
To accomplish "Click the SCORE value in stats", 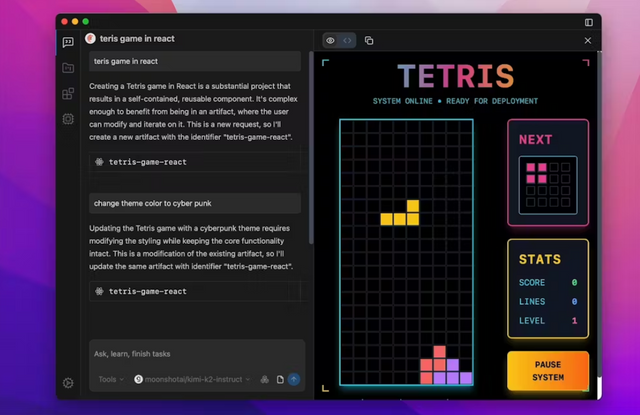I will 574,282.
